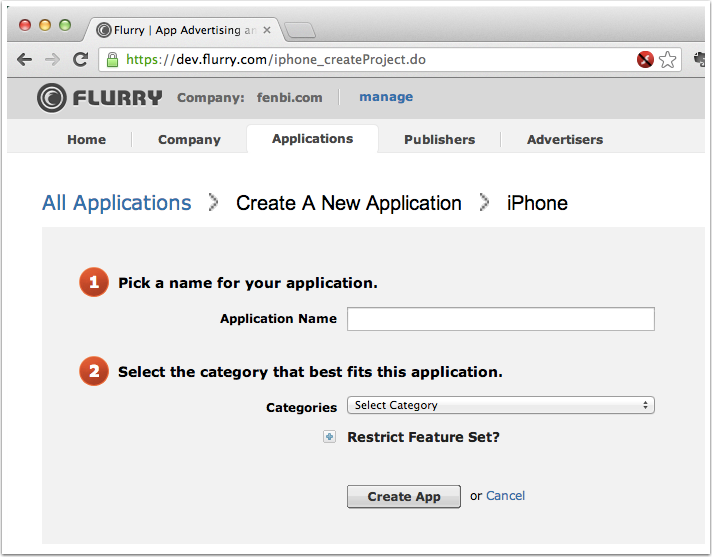This screenshot has width=712, height=557.
Task: Click the Cancel link
Action: [x=505, y=496]
